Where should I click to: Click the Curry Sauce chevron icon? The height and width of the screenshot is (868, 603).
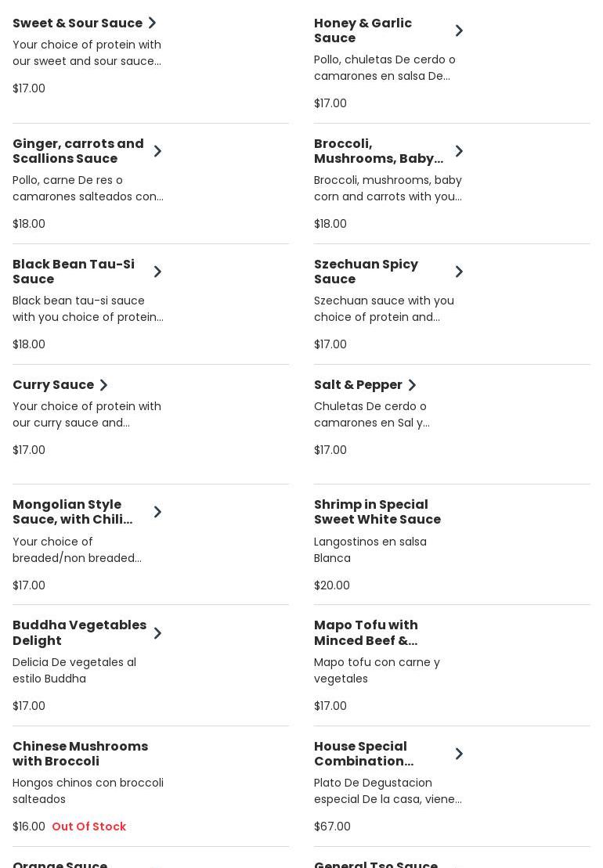(x=103, y=385)
